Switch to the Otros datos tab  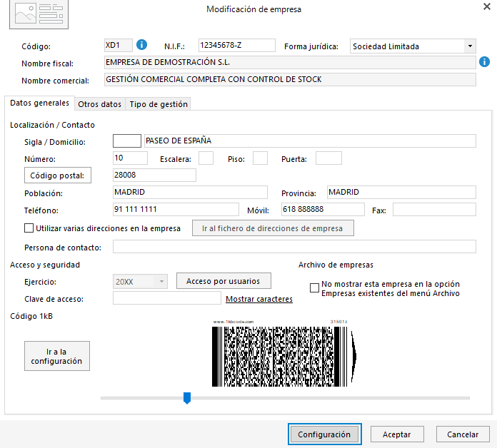click(99, 104)
